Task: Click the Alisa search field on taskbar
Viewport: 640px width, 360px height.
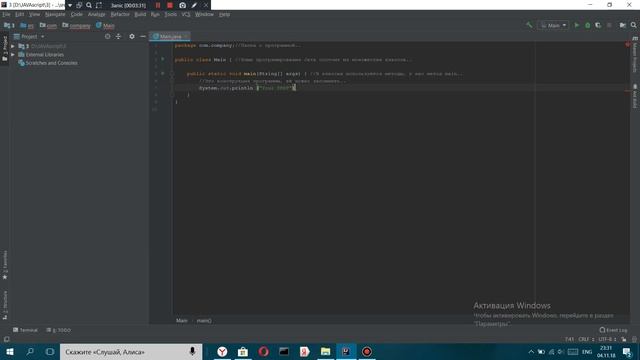Action: [x=131, y=351]
